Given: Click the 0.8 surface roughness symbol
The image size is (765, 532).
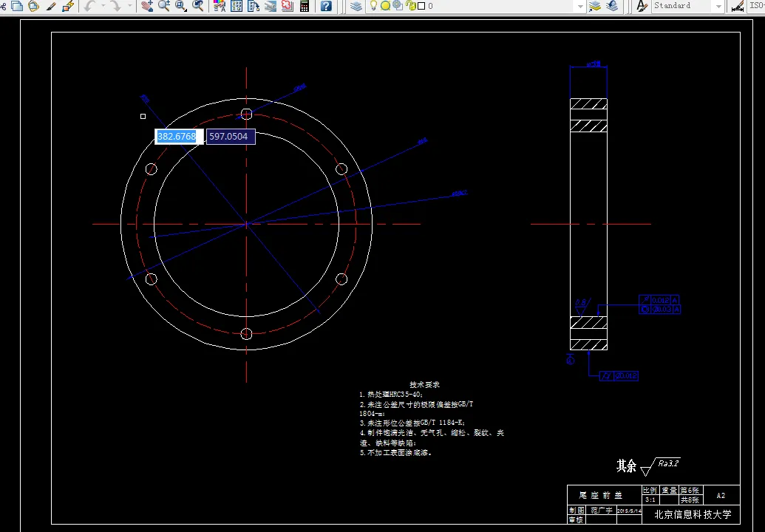Looking at the screenshot, I should point(582,307).
